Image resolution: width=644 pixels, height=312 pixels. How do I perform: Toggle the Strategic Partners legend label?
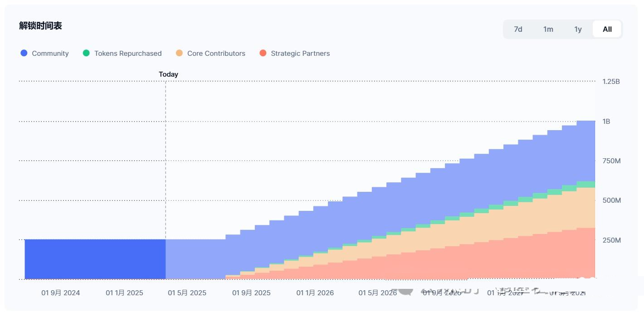(x=300, y=53)
